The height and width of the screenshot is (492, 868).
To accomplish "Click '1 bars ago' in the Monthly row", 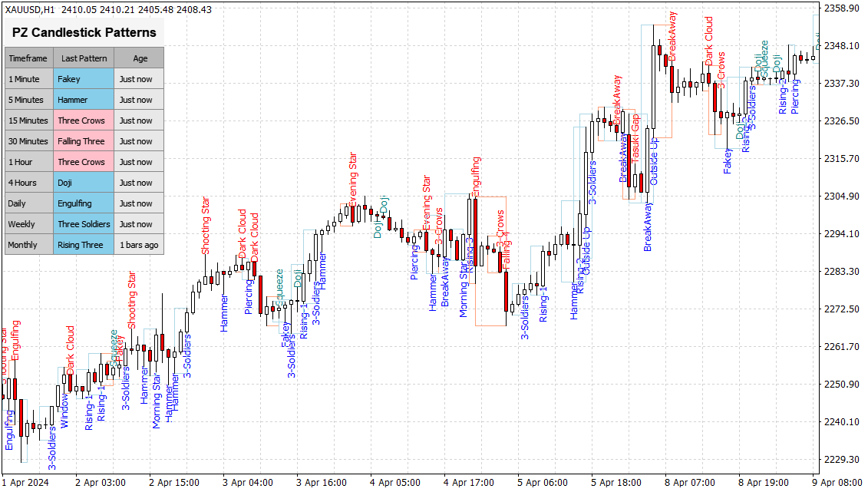I will pyautogui.click(x=139, y=245).
